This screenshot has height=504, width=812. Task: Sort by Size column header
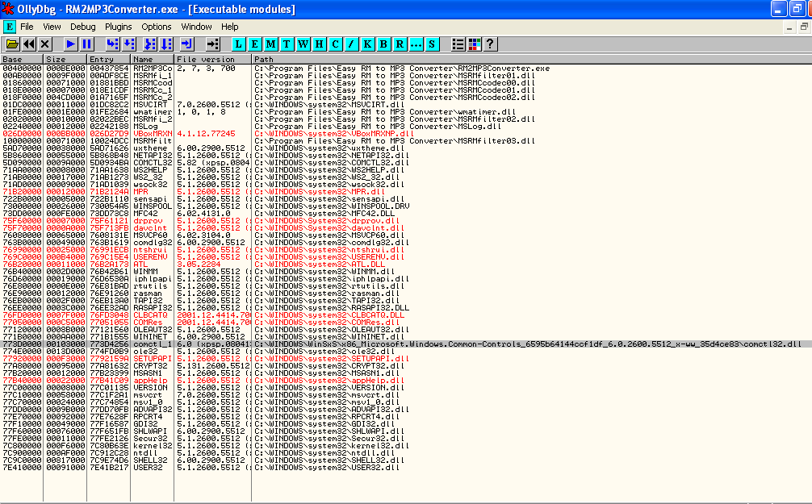[65, 59]
